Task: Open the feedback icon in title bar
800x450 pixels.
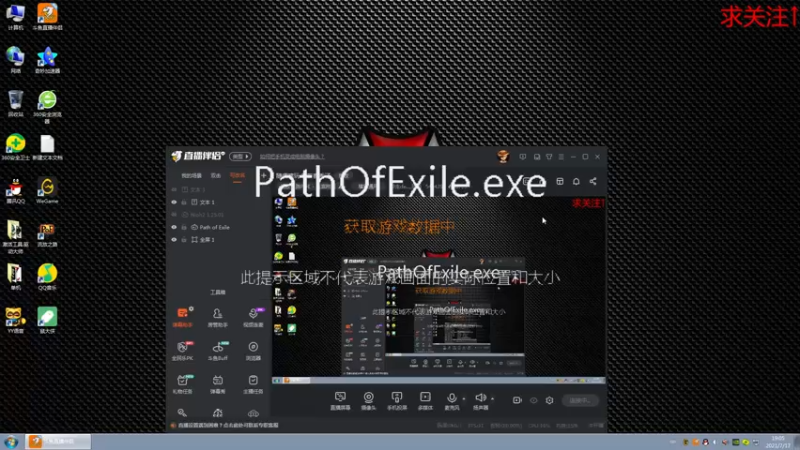Action: point(522,157)
